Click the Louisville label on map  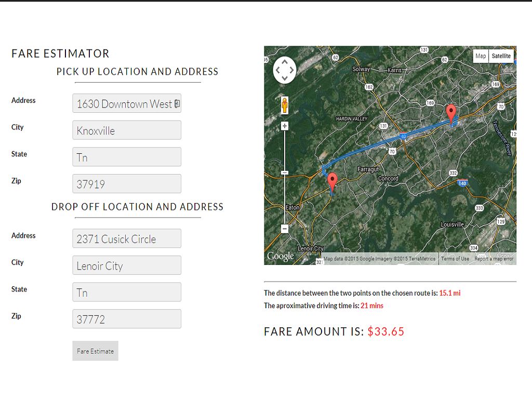click(x=452, y=224)
